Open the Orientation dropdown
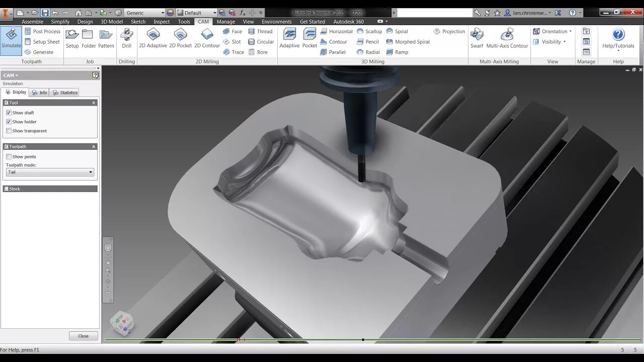Screen dimensions: 644x362 pyautogui.click(x=552, y=31)
